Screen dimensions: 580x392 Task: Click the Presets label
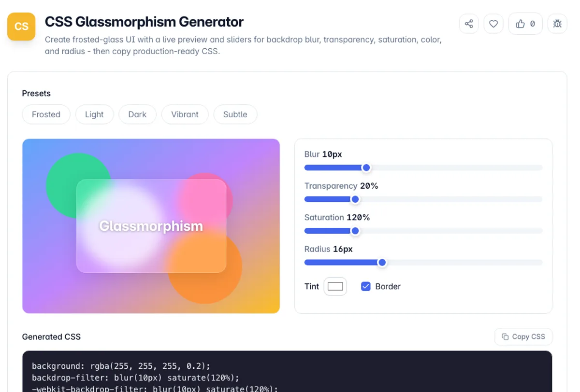click(x=36, y=93)
